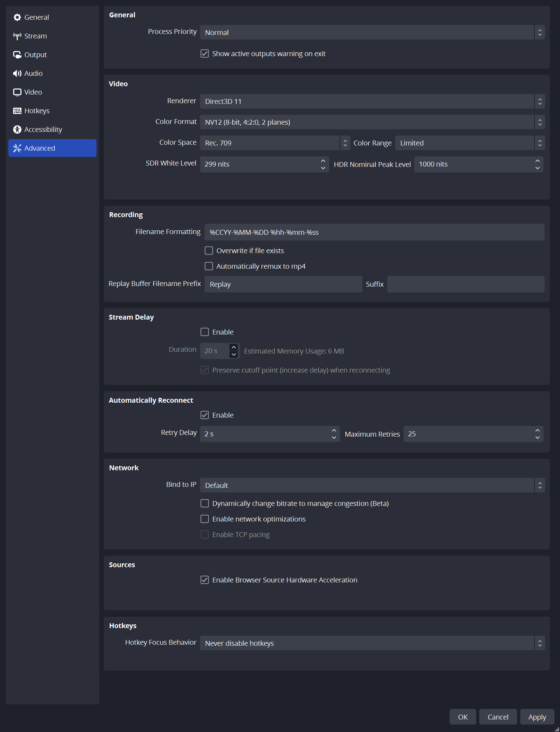Click the Stream antenna icon

pyautogui.click(x=18, y=36)
